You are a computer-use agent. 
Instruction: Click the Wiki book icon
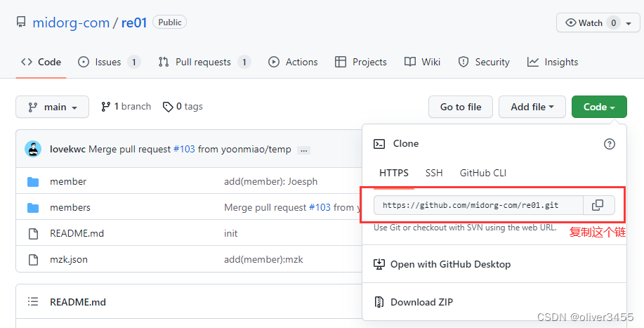pyautogui.click(x=410, y=62)
